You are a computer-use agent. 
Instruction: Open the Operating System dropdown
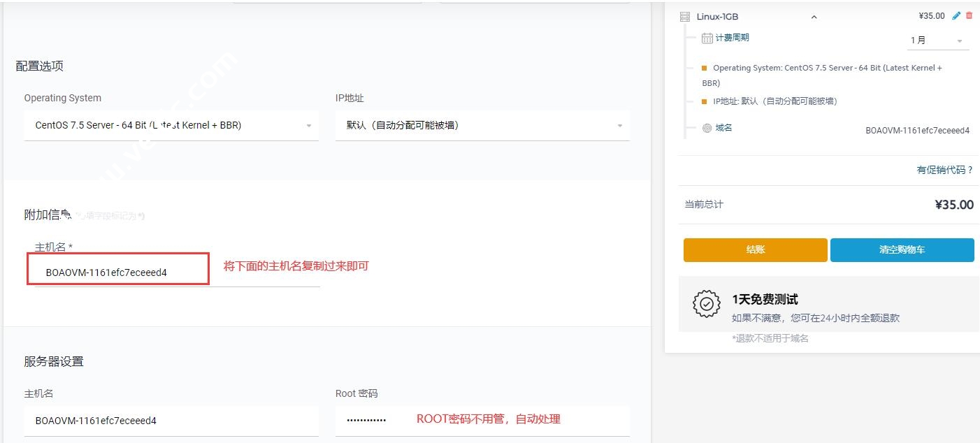coord(171,126)
